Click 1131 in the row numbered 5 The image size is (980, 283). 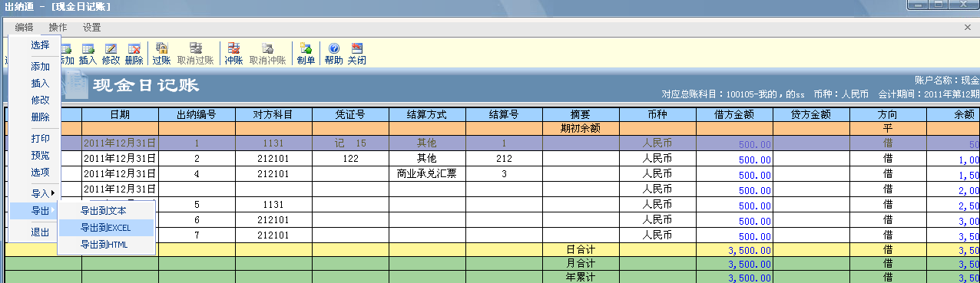[x=273, y=205]
